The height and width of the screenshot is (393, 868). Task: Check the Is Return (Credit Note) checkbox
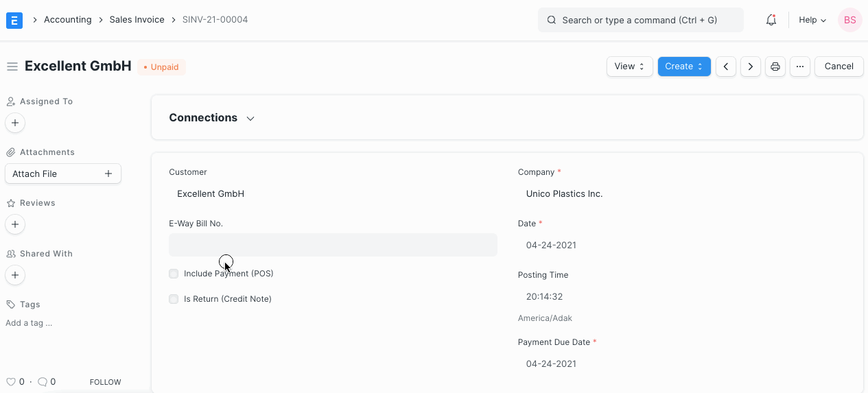[x=174, y=299]
